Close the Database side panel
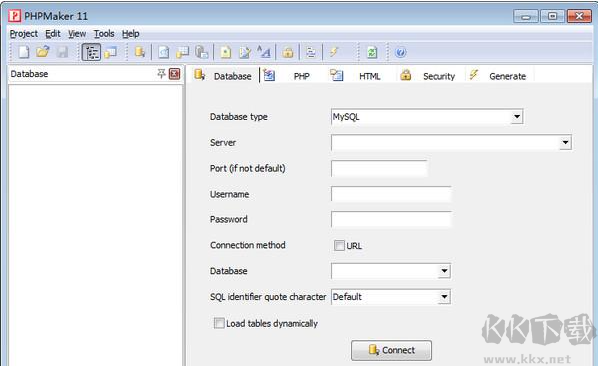 pos(174,74)
